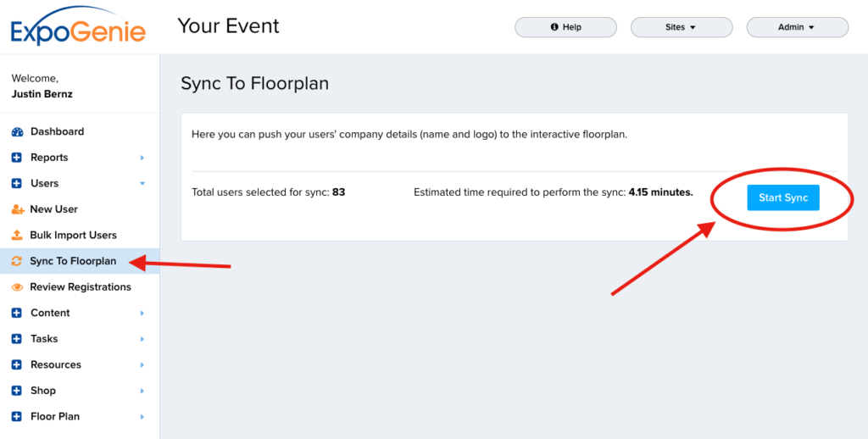Click the Dashboard gauge icon
The image size is (868, 439).
(x=17, y=131)
